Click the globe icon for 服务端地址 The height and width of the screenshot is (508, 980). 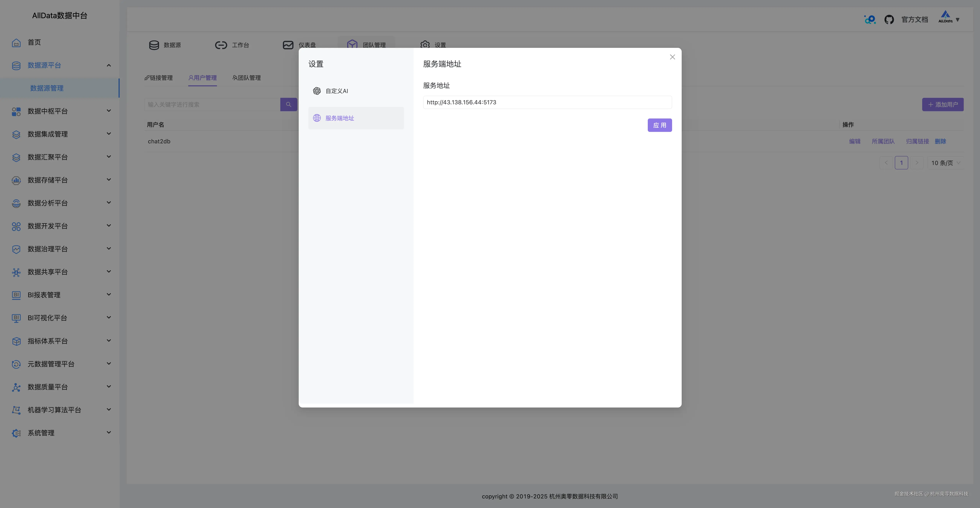pyautogui.click(x=317, y=118)
